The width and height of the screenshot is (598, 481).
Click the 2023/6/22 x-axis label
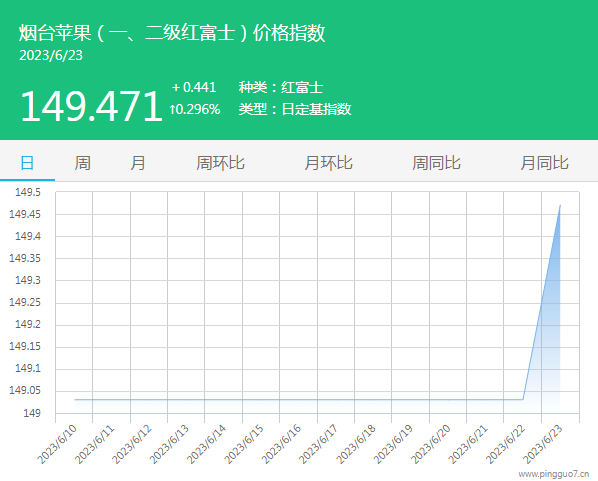click(x=506, y=444)
